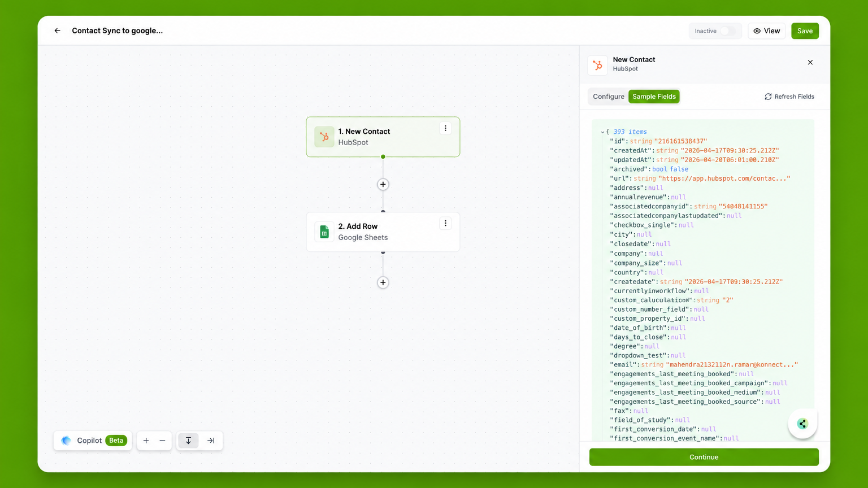Click the "field_of_study" null row
The height and width of the screenshot is (488, 868).
click(x=650, y=420)
